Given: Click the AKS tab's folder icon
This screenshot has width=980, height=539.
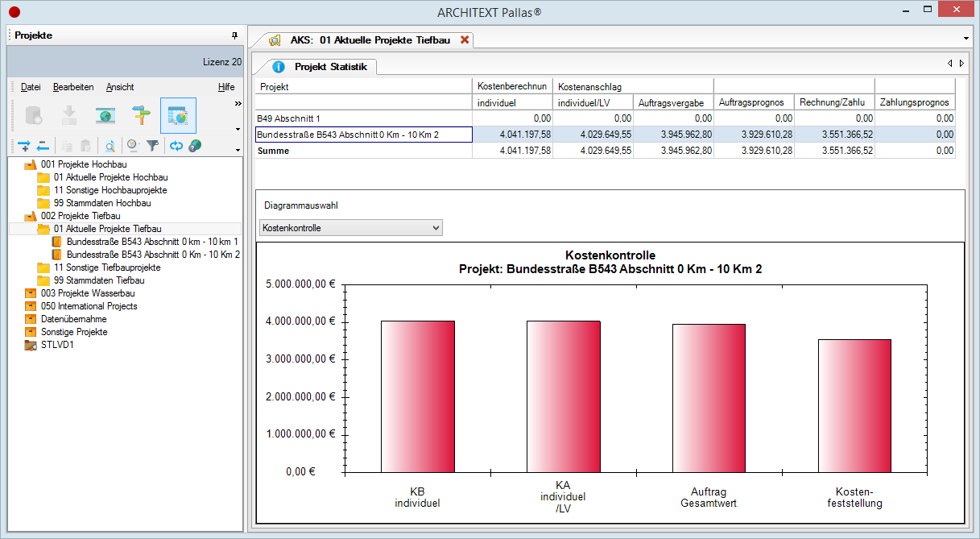Looking at the screenshot, I should (275, 39).
